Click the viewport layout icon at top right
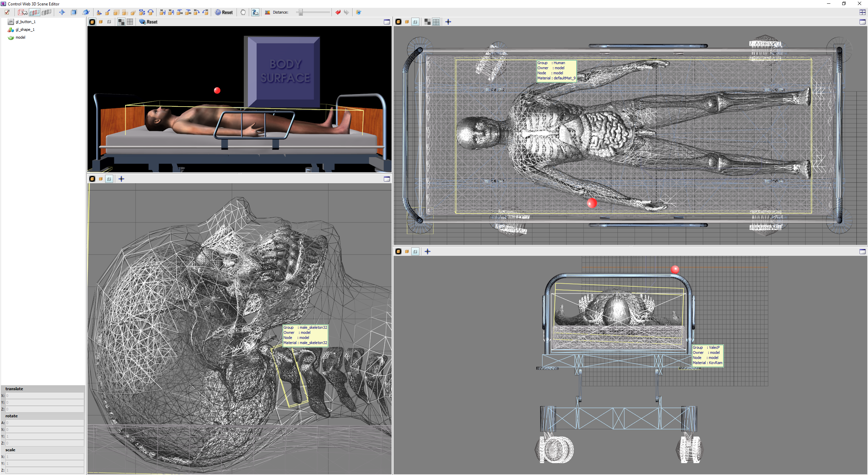This screenshot has width=868, height=475. tap(862, 12)
